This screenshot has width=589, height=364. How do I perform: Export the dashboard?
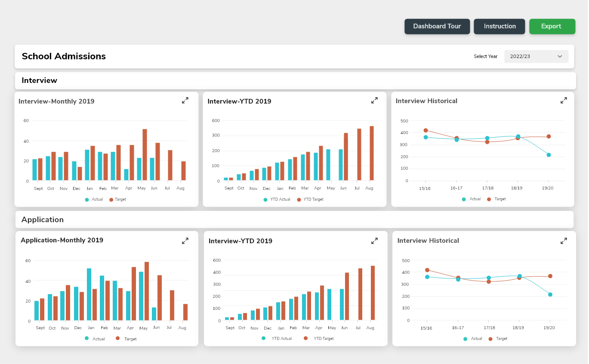(x=552, y=26)
